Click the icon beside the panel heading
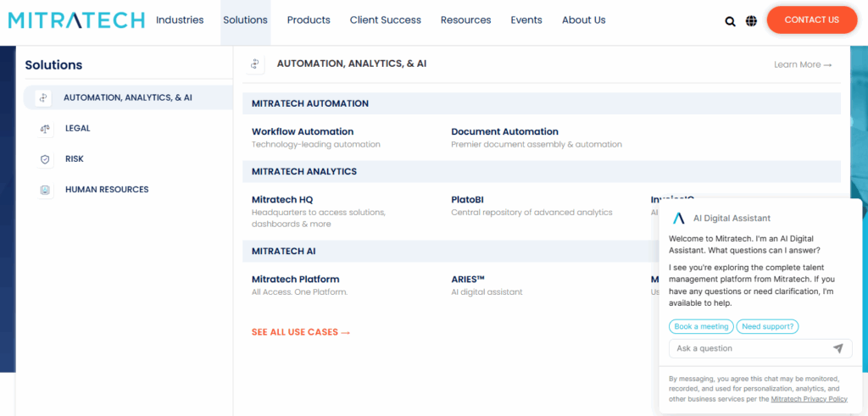Image resolution: width=868 pixels, height=416 pixels. (x=254, y=64)
